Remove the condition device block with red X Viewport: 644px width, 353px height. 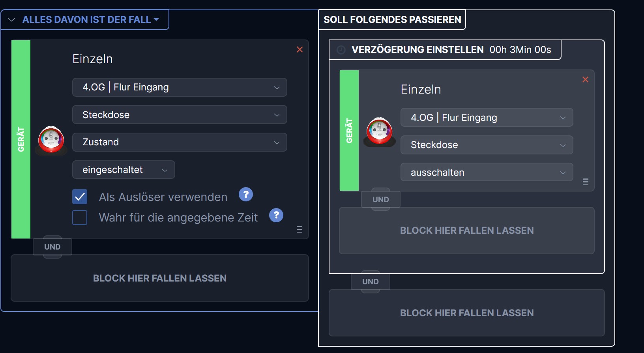[x=300, y=50]
